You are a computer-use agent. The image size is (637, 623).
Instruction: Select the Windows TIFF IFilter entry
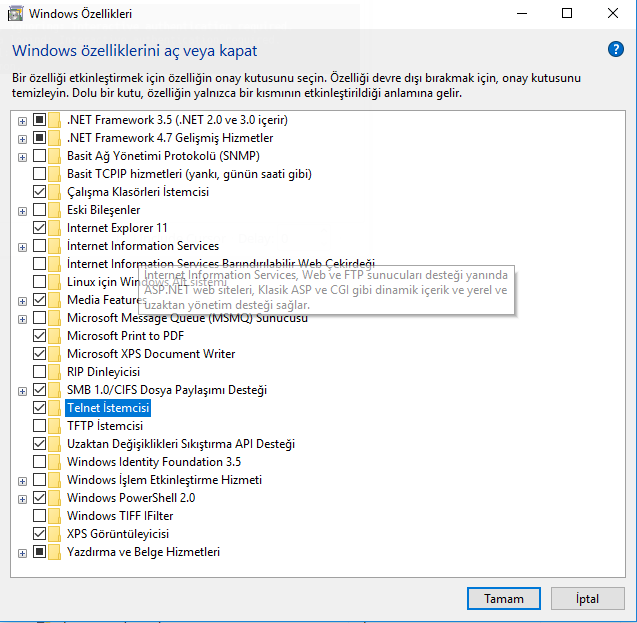coord(120,516)
